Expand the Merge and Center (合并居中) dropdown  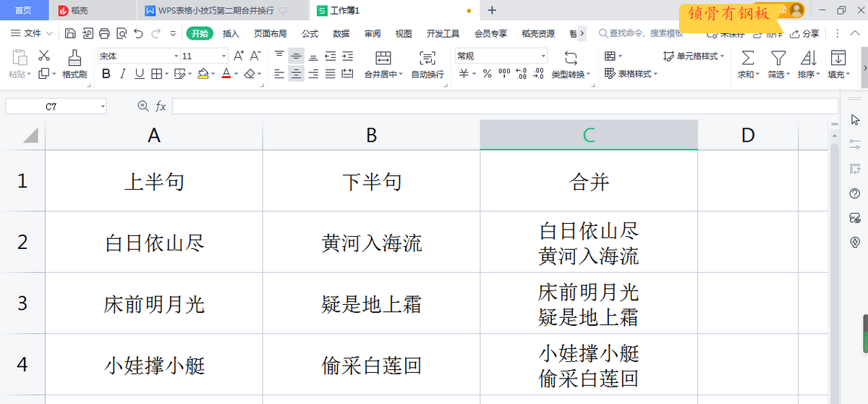click(402, 75)
